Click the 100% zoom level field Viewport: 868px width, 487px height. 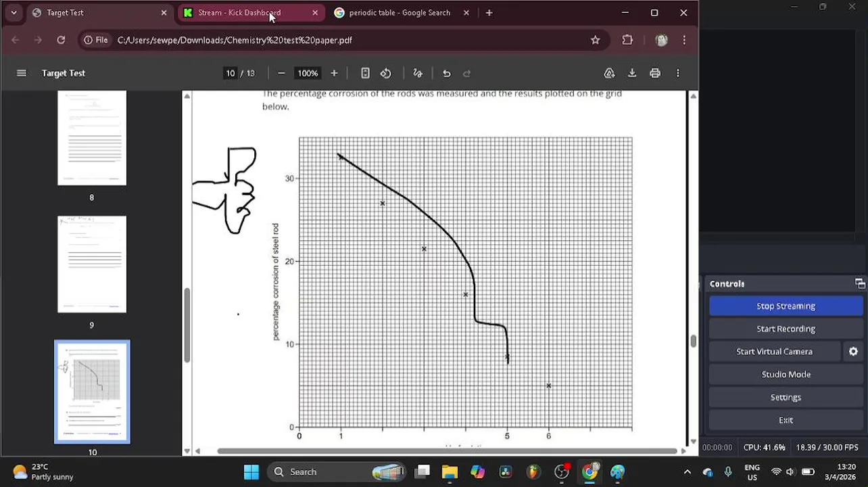(308, 73)
